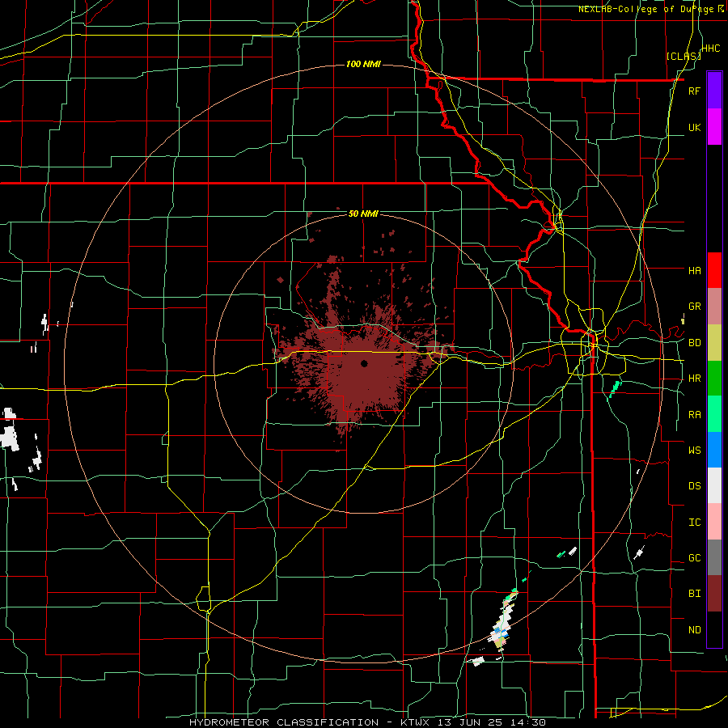This screenshot has height=728, width=728.
Task: Select the light pink IC legend swatch
Action: click(x=714, y=522)
